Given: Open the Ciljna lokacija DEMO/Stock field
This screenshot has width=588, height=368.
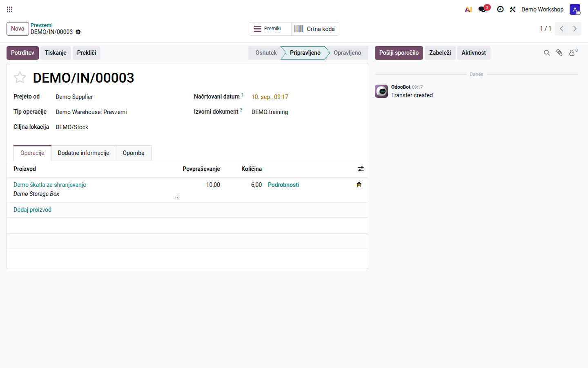Looking at the screenshot, I should click(118, 127).
